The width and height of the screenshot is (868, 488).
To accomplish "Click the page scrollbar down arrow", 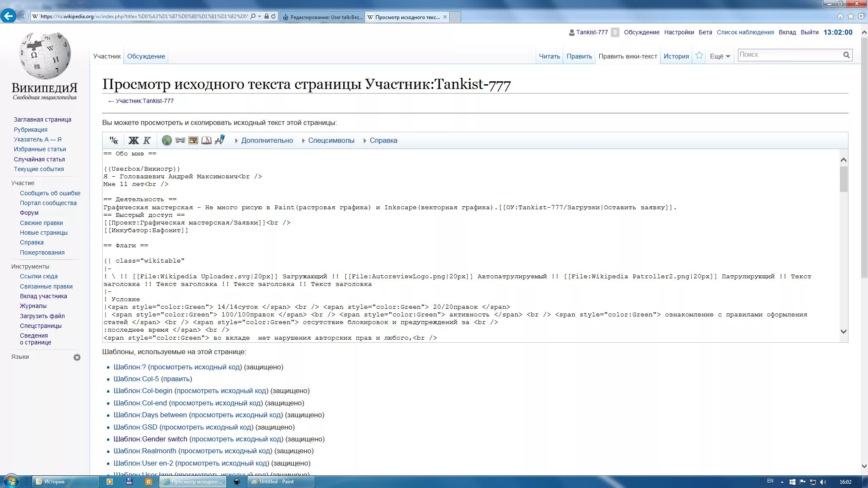I will click(x=864, y=466).
